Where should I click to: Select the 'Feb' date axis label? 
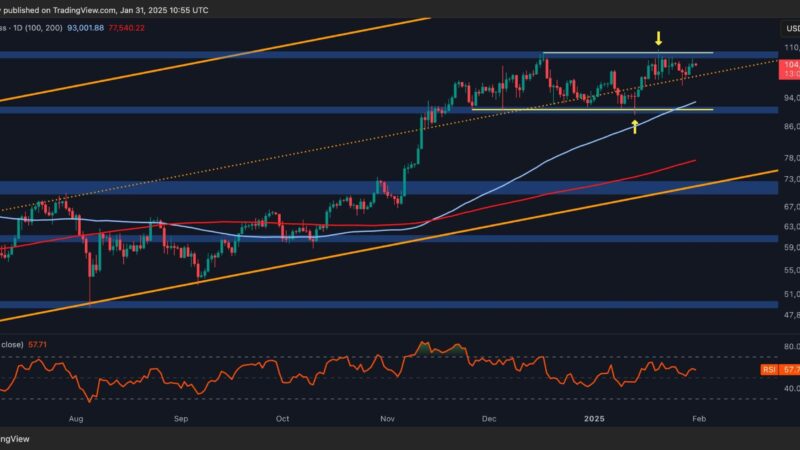pos(699,419)
